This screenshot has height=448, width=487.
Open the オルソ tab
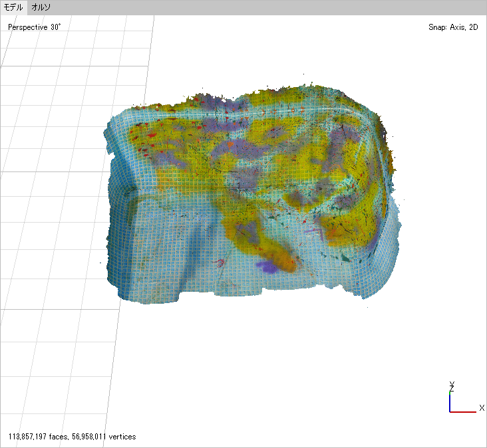coord(41,7)
